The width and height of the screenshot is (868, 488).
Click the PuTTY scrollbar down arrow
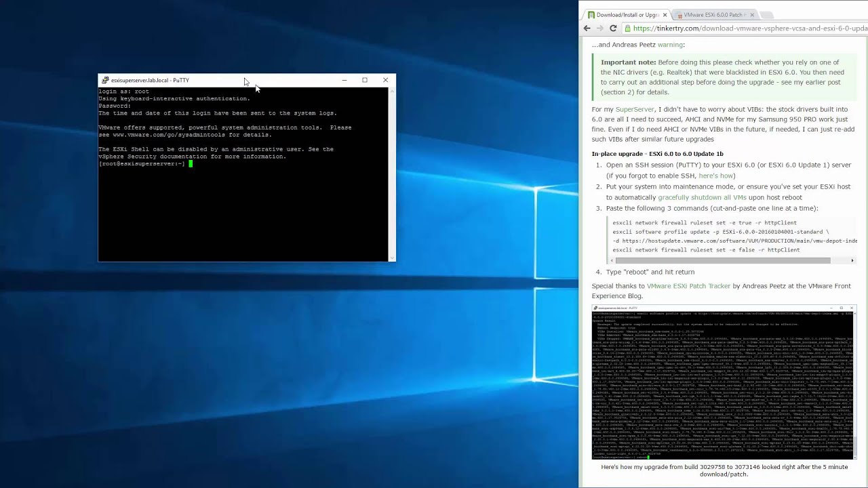pyautogui.click(x=392, y=258)
